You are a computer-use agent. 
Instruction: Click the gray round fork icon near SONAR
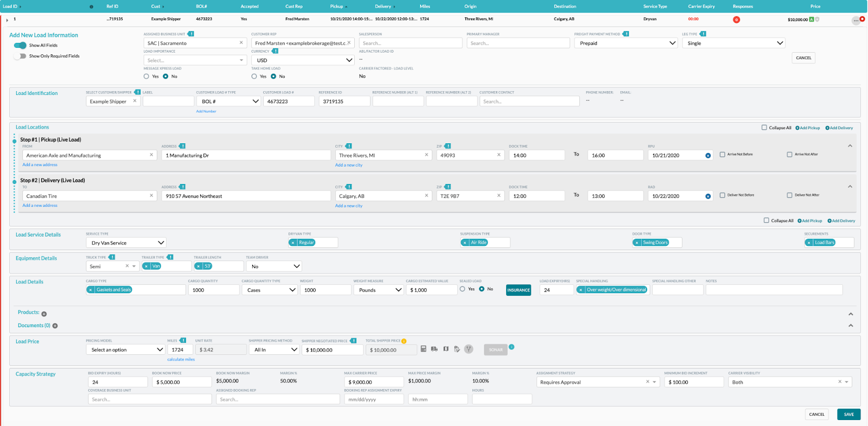pyautogui.click(x=469, y=349)
